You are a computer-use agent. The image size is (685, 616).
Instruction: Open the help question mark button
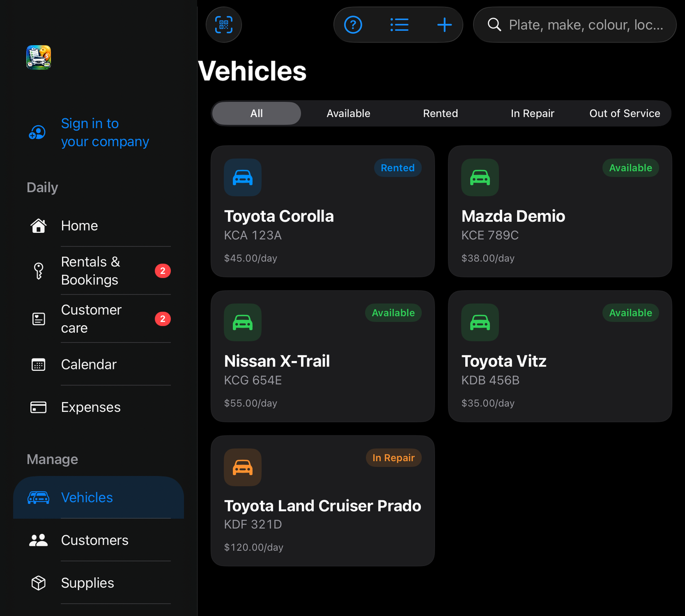(353, 24)
